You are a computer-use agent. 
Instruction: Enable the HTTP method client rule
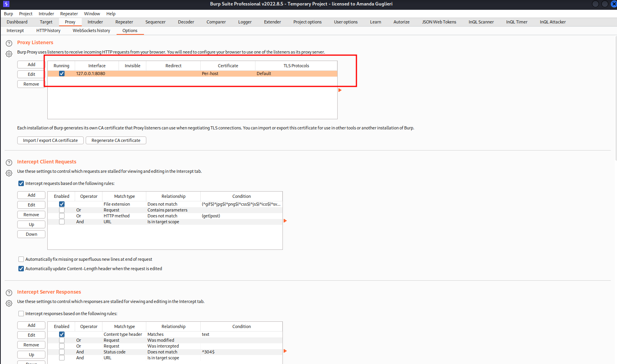[62, 216]
